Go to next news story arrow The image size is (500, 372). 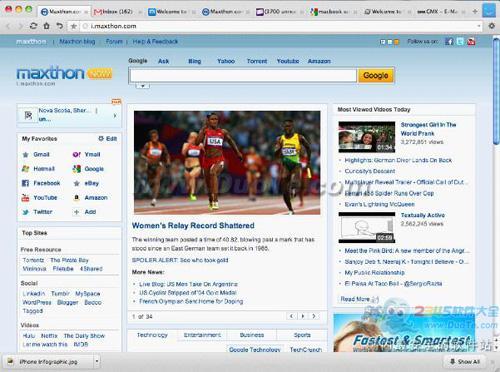[x=314, y=316]
